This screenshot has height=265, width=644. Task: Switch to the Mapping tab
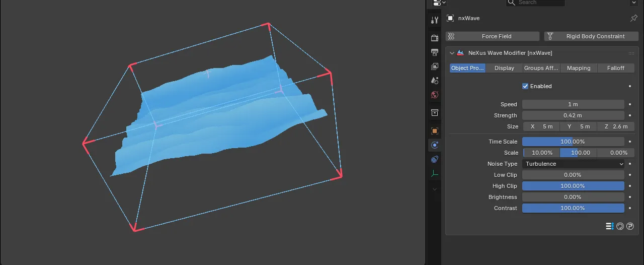579,68
